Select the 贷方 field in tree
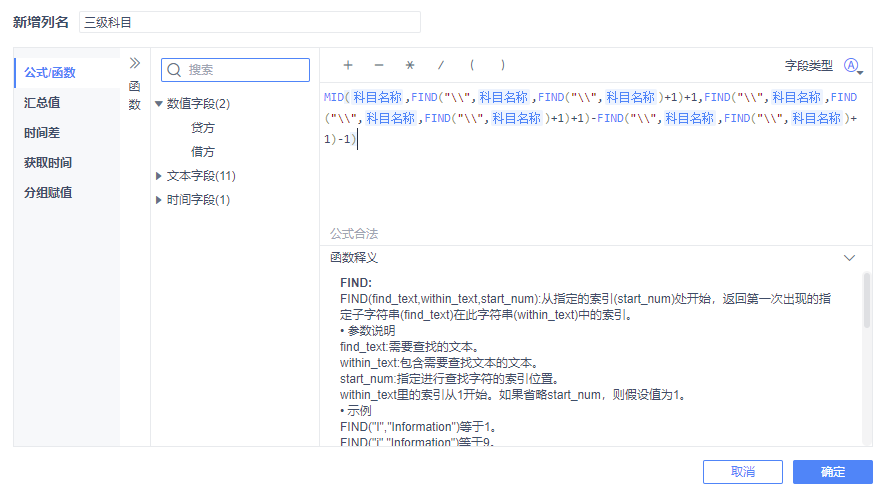884x495 pixels. point(203,128)
